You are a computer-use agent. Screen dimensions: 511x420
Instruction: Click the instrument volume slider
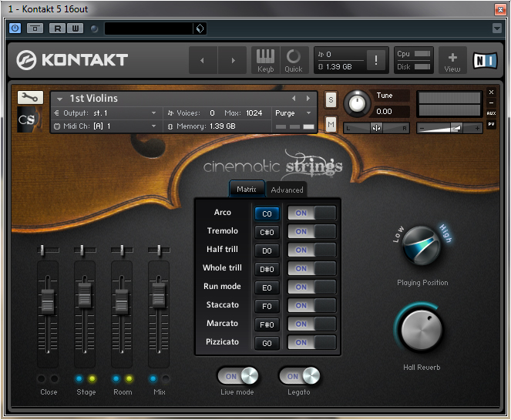[449, 129]
